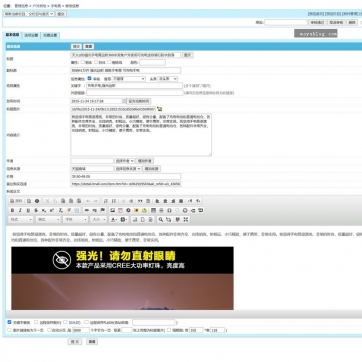Enable the auto pagination checkbox

point(49,330)
